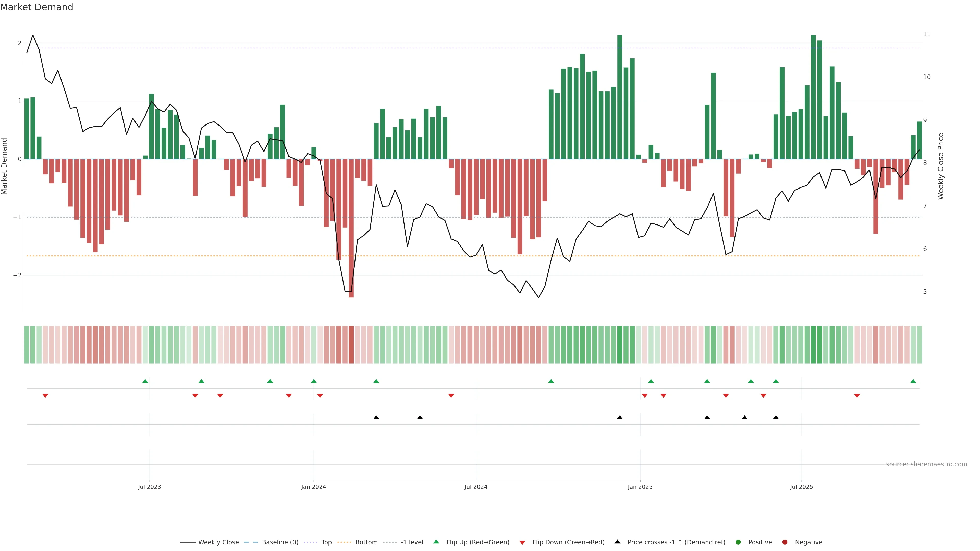The width and height of the screenshot is (980, 551).
Task: Click the darkest red heatmap cell
Action: (351, 345)
